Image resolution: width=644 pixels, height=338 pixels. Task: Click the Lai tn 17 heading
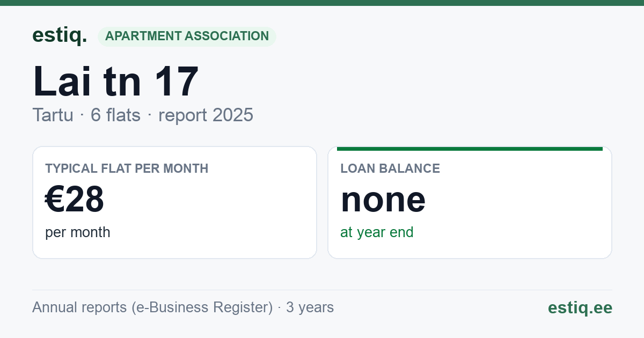tap(115, 82)
